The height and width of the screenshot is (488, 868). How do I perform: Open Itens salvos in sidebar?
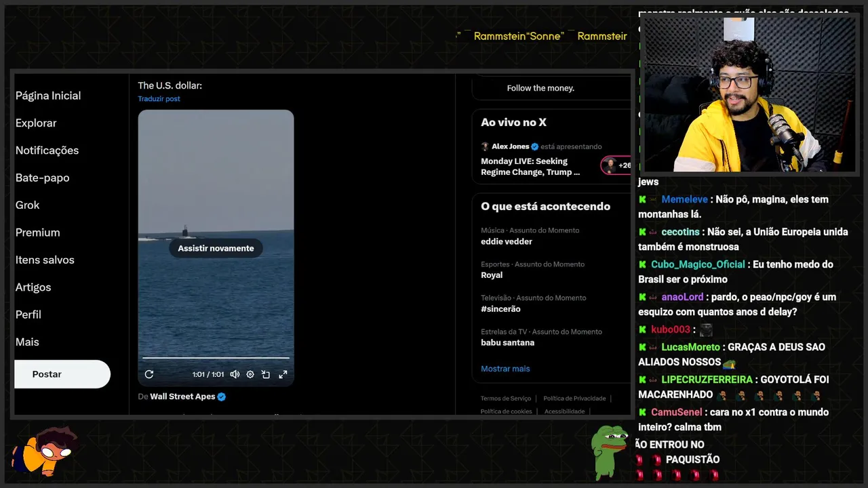[x=45, y=260]
